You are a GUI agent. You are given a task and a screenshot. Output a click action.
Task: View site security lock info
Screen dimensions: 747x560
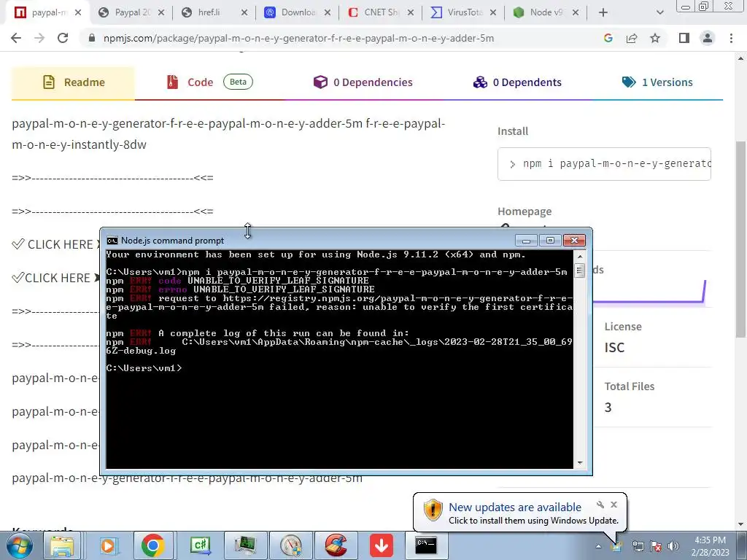(93, 38)
